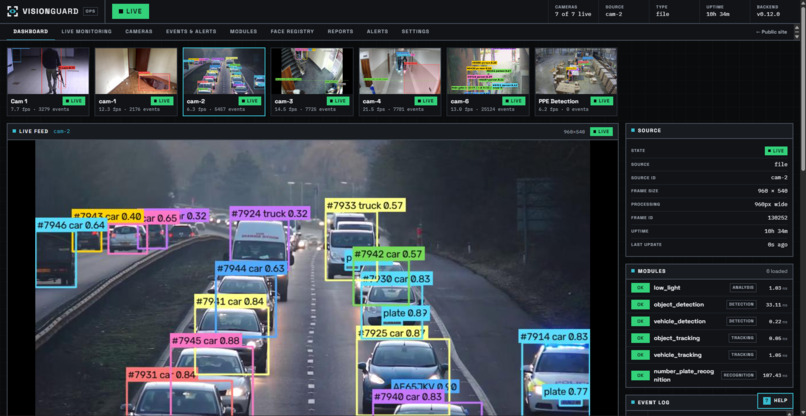Screen dimensions: 806x416
Task: Click the cam-2 label in Live Feed header
Action: coord(62,132)
